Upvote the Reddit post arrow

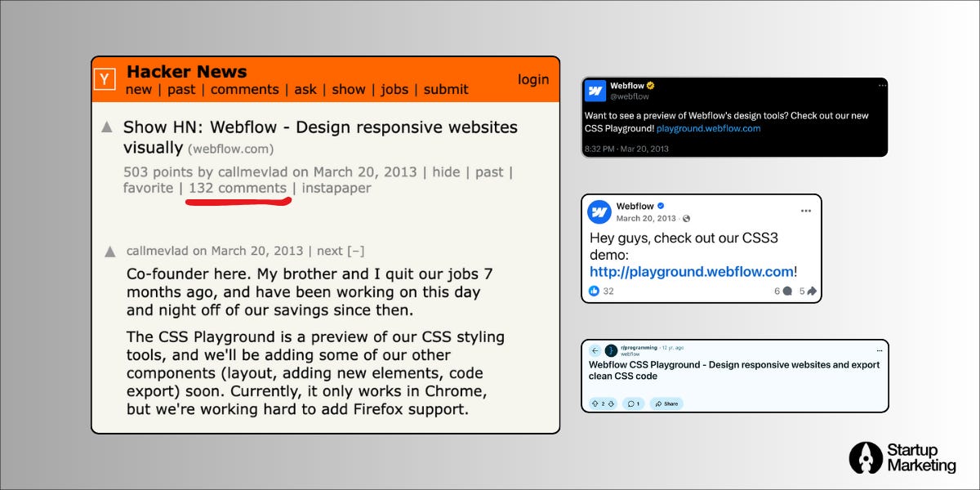coord(595,403)
